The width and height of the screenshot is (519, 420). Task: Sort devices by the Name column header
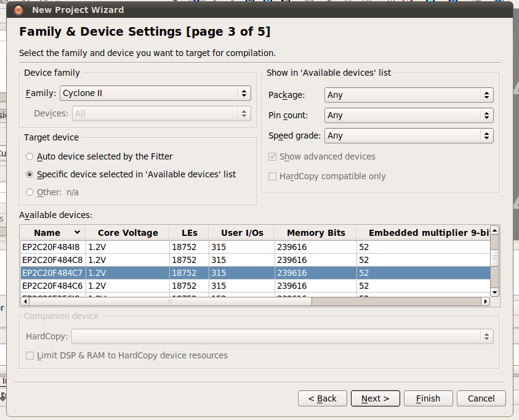tap(53, 233)
